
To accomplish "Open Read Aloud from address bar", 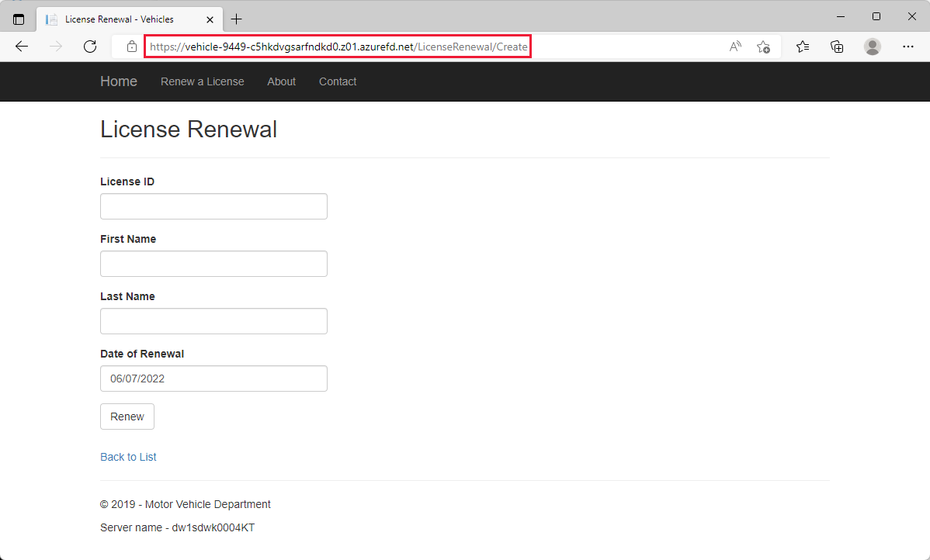I will (x=735, y=47).
